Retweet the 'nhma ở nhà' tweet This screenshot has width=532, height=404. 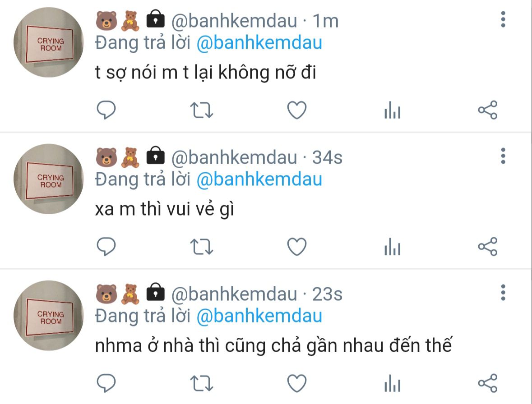202,383
